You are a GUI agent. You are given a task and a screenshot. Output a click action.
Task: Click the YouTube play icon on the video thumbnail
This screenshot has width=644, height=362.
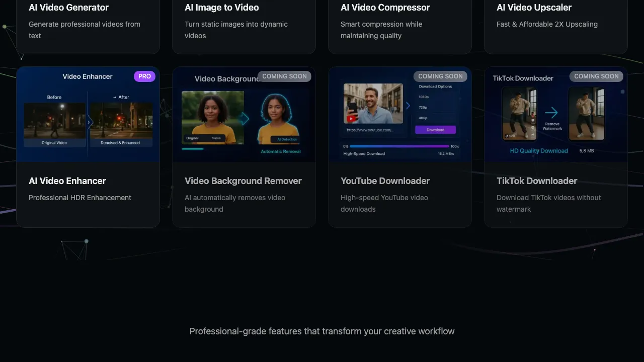(351, 118)
